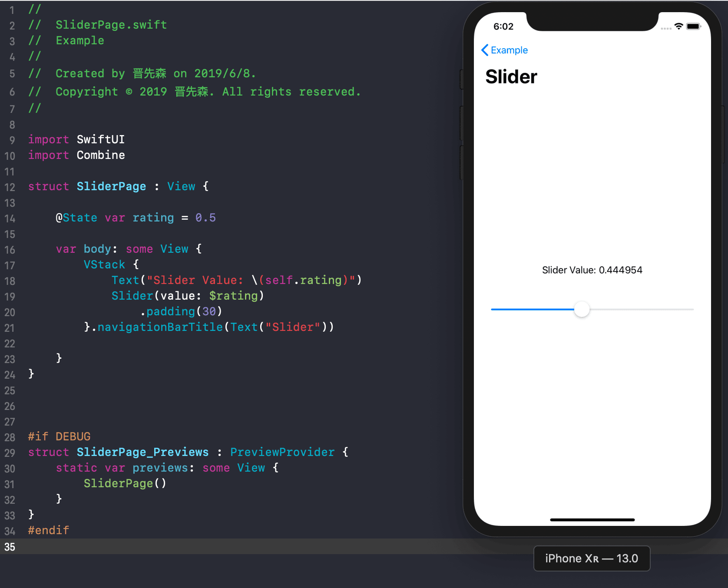
Task: Click the mute switch on the device frame
Action: pyautogui.click(x=462, y=79)
